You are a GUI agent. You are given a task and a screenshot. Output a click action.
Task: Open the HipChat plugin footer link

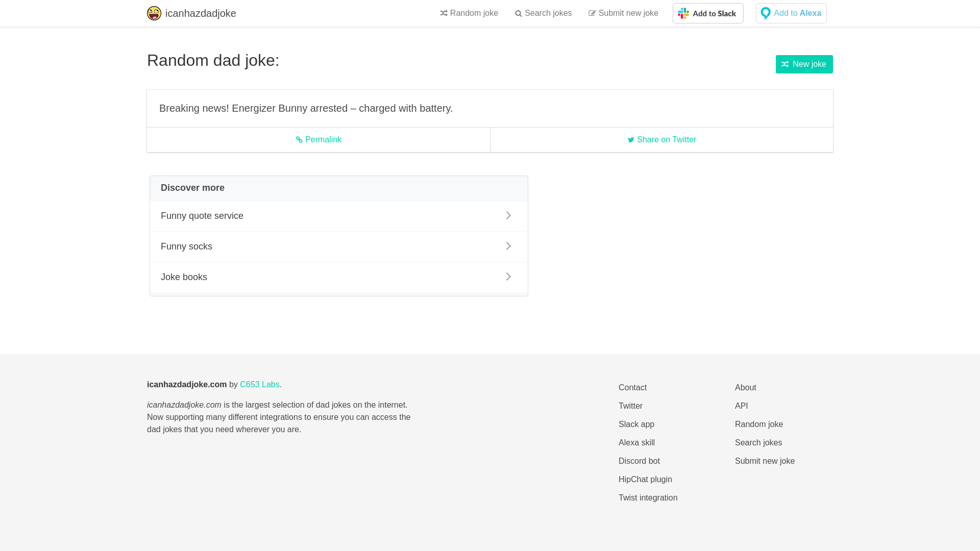(645, 480)
